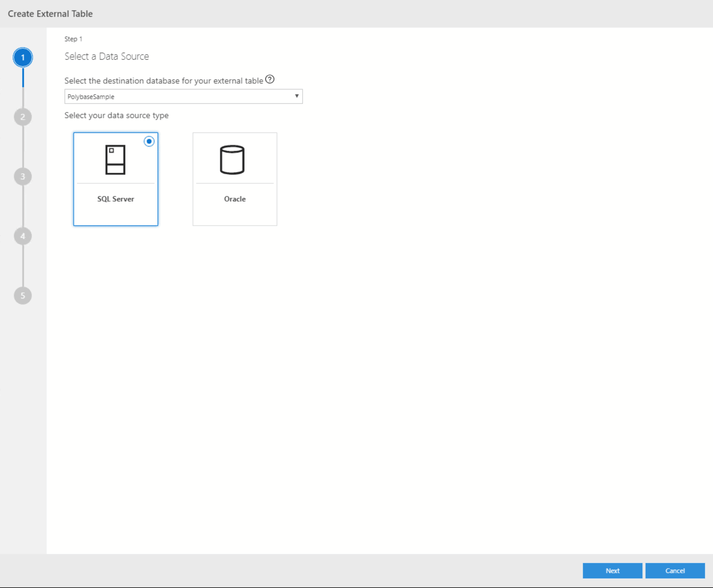Select the SQL Server server icon
713x588 pixels.
115,160
